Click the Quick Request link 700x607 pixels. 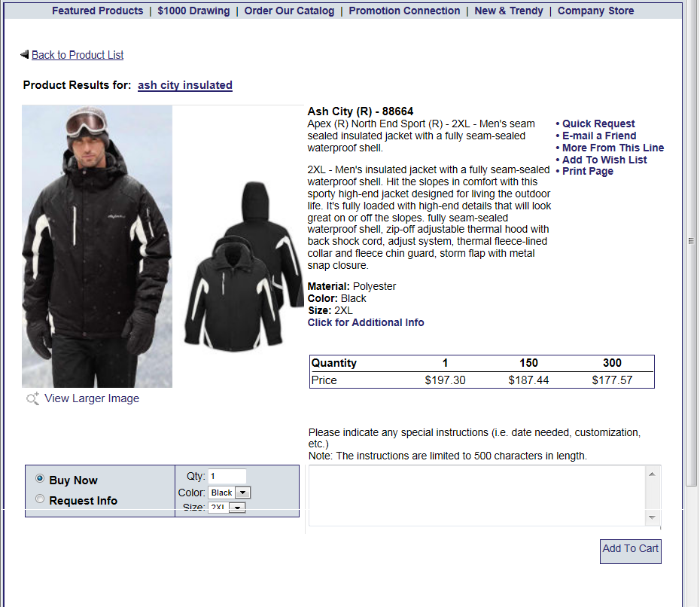click(598, 124)
